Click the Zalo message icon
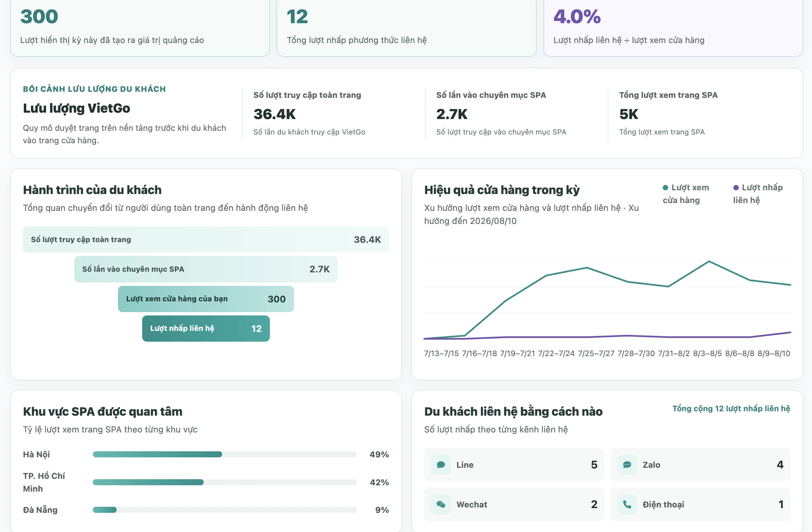Viewport: 812px width, 532px height. 627,465
